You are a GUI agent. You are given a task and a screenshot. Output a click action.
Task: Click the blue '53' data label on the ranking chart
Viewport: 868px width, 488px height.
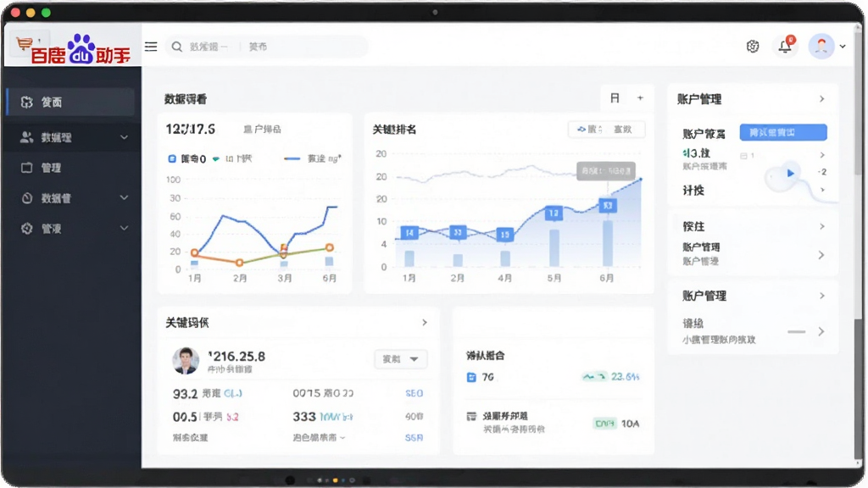[x=608, y=206]
